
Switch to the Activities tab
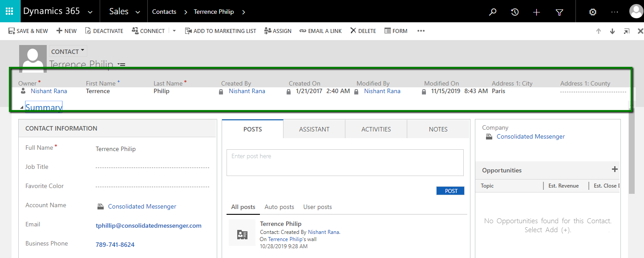[x=376, y=129]
